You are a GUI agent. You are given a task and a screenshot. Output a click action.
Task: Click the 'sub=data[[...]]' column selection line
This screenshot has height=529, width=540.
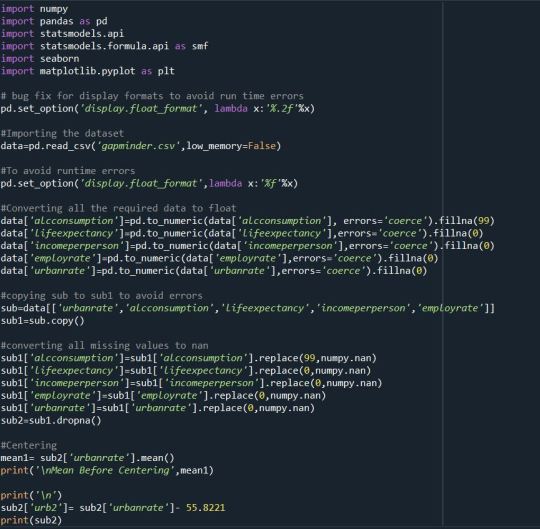(x=248, y=308)
